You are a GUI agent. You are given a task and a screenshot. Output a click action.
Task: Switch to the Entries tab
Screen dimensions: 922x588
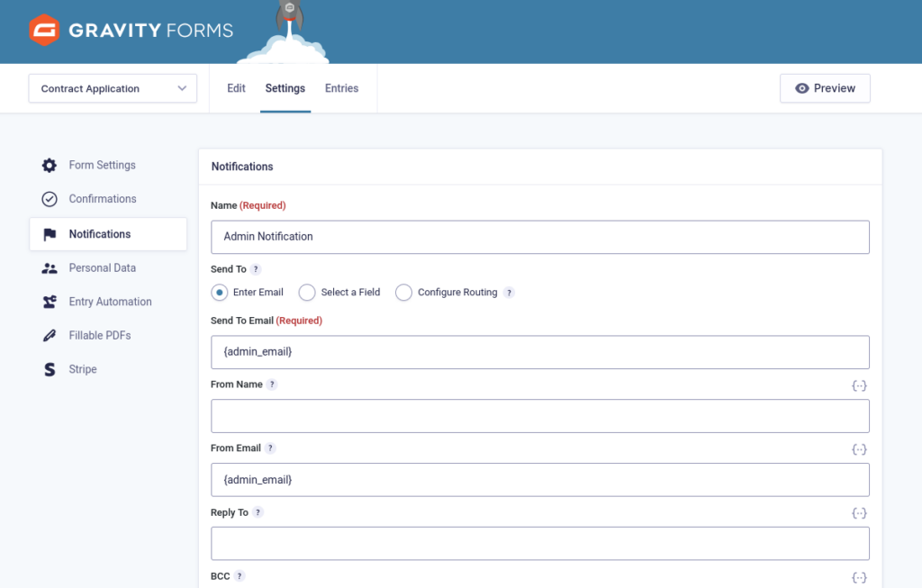coord(341,88)
